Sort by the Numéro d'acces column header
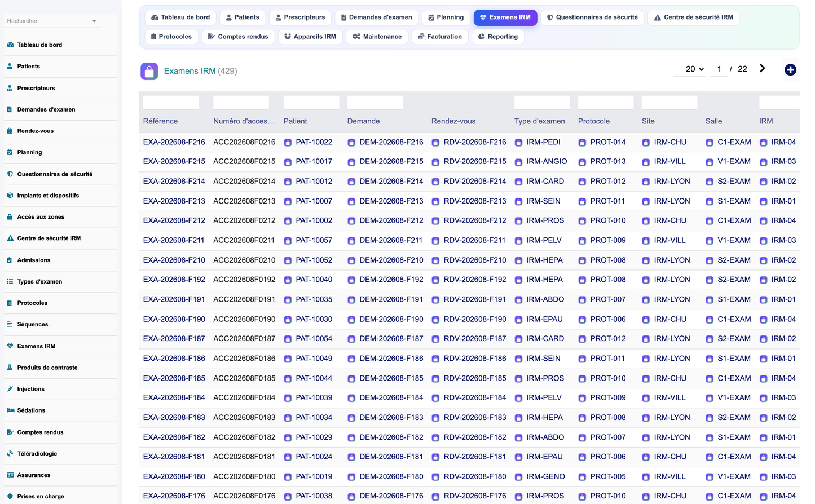This screenshot has height=504, width=815. [x=244, y=121]
